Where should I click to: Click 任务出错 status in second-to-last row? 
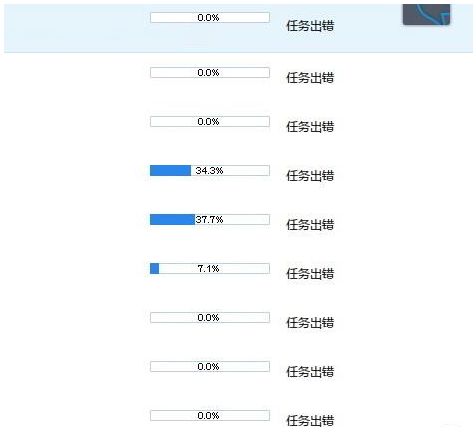310,371
